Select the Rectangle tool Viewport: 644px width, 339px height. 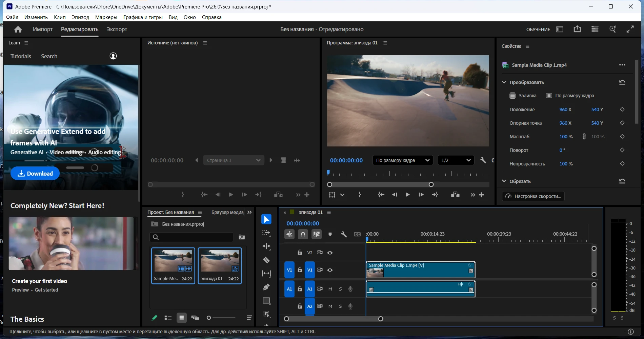point(266,301)
